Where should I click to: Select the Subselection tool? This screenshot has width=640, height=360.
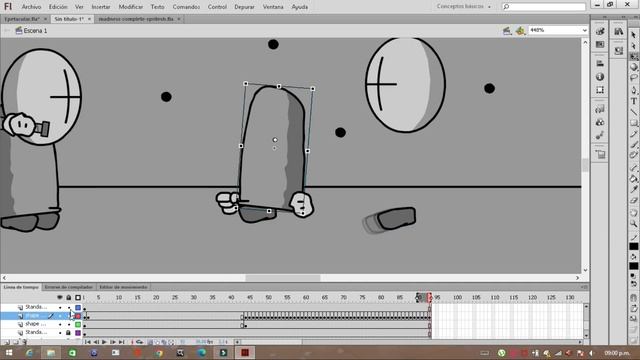coord(633,46)
